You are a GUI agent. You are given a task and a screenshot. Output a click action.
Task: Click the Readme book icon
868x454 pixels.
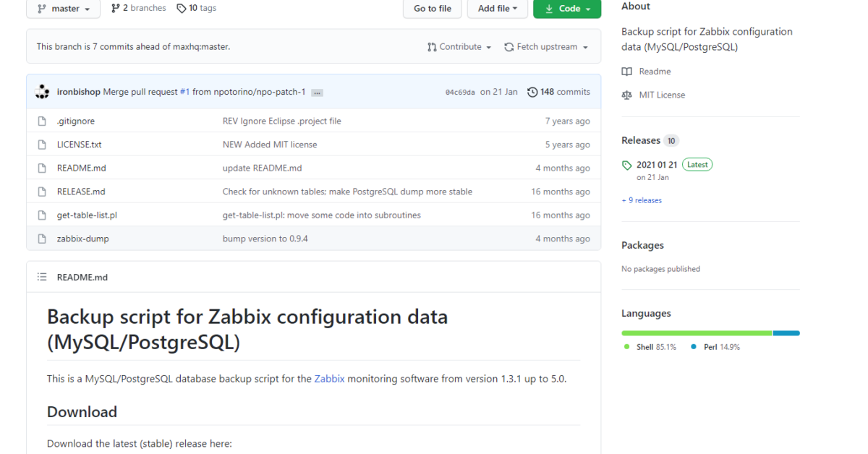626,72
